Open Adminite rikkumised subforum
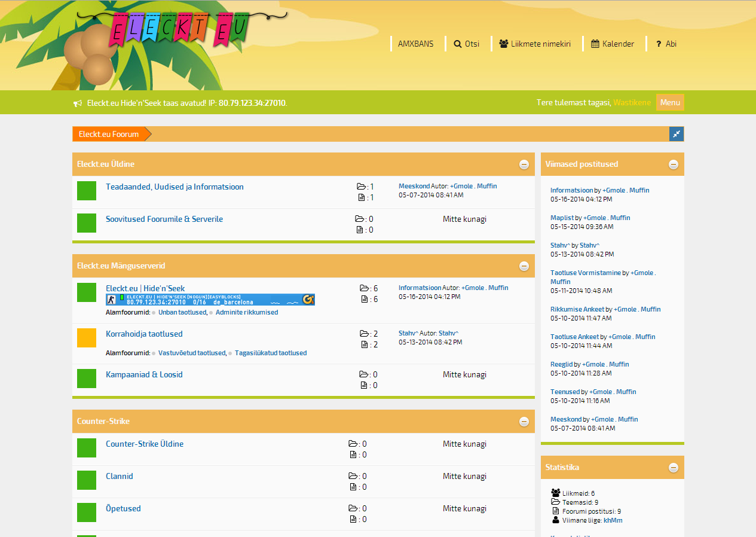The width and height of the screenshot is (756, 537). point(247,312)
